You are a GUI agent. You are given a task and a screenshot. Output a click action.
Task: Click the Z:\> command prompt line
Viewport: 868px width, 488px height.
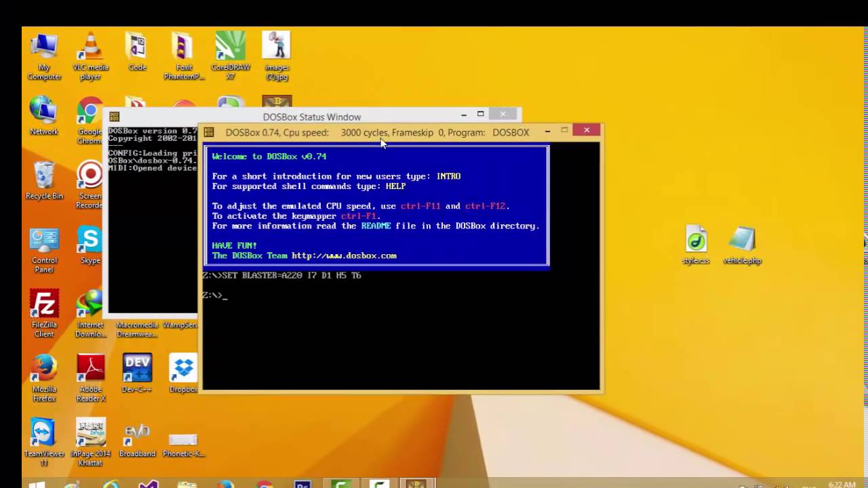[x=215, y=295]
